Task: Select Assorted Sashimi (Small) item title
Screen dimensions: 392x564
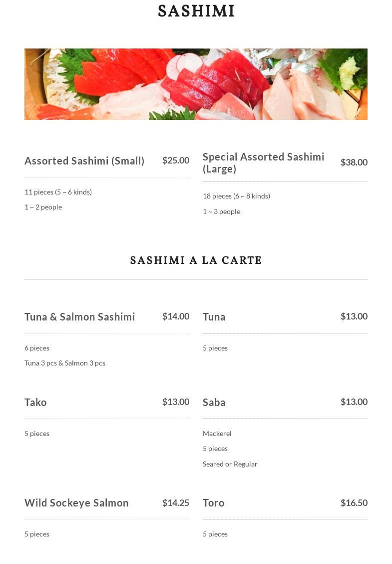Action: point(84,161)
